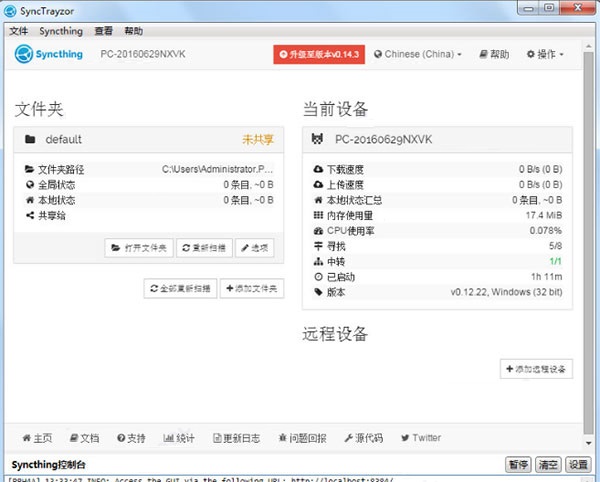Open the Syncthing menu in menu bar
Viewport: 600px width, 482px height.
click(60, 31)
